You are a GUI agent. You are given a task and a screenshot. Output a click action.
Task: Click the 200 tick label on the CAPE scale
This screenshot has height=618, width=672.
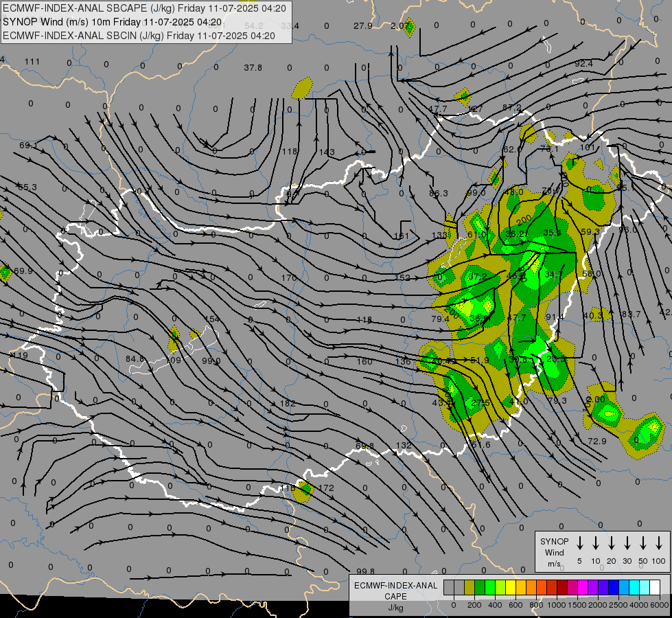pyautogui.click(x=474, y=605)
